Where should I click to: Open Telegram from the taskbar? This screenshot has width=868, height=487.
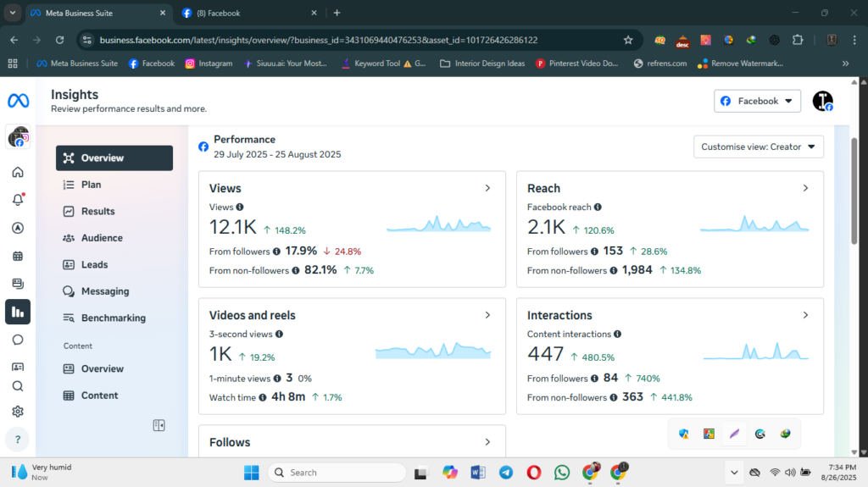pos(506,473)
